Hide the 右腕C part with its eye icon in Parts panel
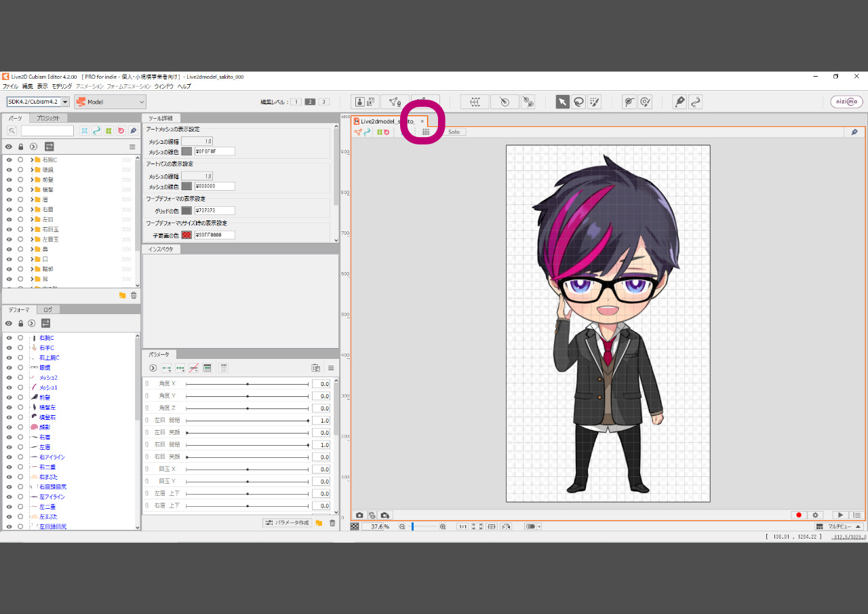868x614 pixels. point(9,160)
